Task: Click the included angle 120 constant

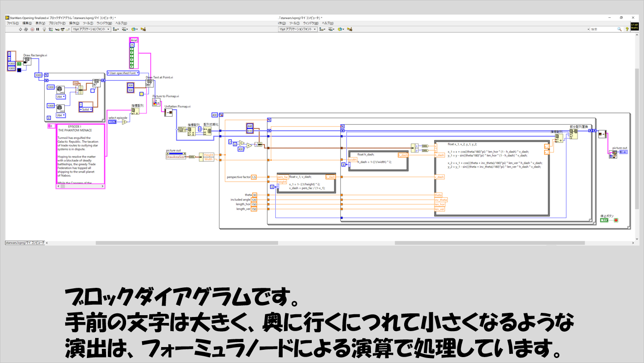Action: tap(254, 199)
